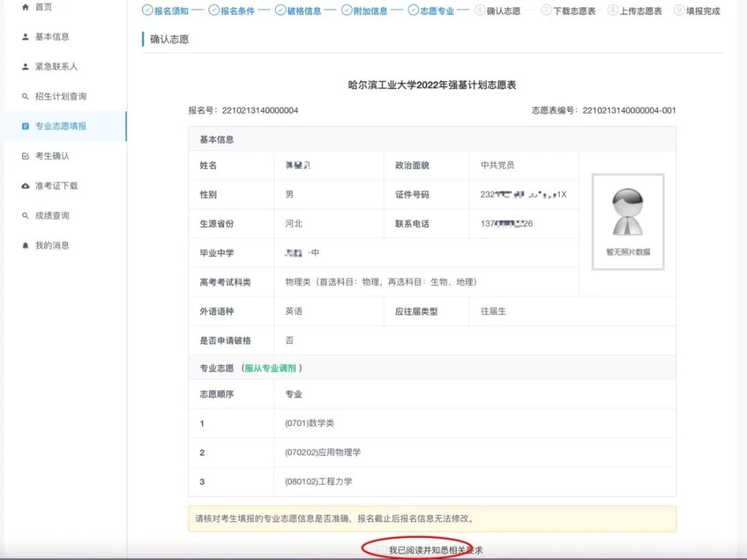Screen dimensions: 747x560
Task: Click the green check icon on 报名须知 step
Action: 146,10
